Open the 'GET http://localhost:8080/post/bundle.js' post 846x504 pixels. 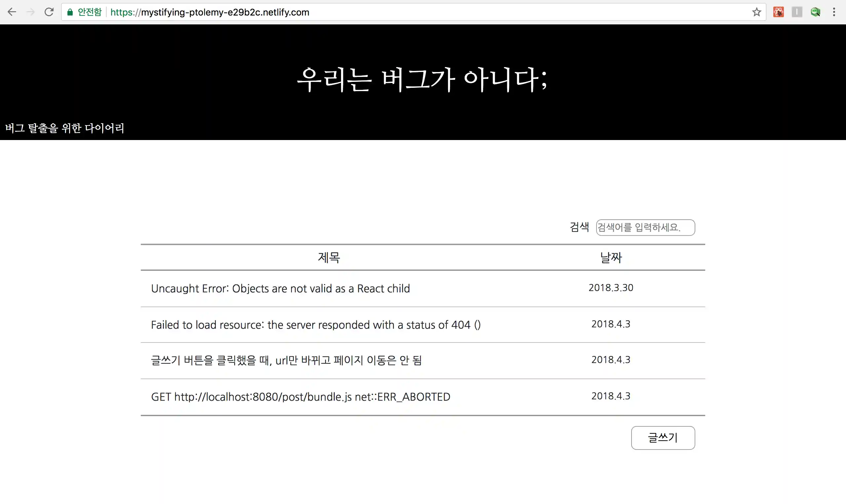[x=300, y=396]
